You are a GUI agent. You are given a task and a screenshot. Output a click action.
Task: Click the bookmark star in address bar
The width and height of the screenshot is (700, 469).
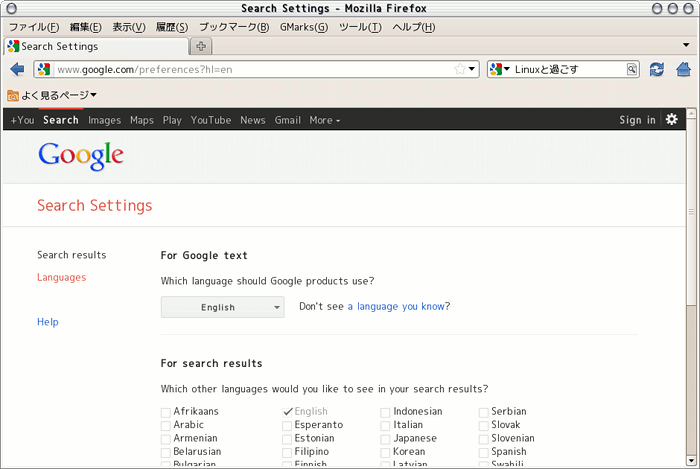coord(460,69)
